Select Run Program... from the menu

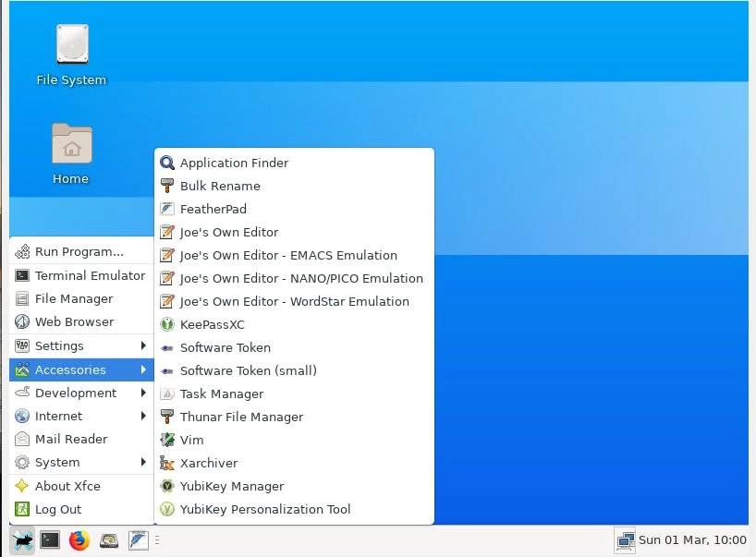(81, 252)
